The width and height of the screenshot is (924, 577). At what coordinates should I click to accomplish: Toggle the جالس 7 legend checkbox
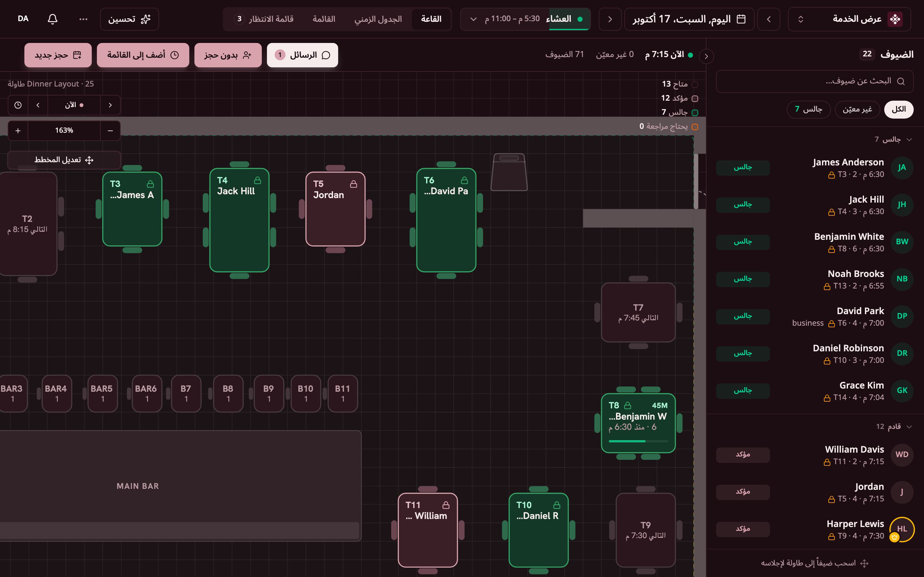tap(695, 113)
